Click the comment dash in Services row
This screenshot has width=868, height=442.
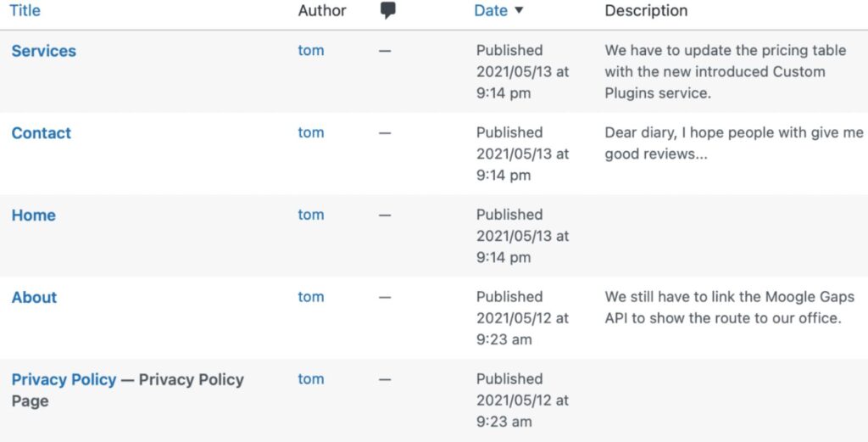[x=385, y=51]
